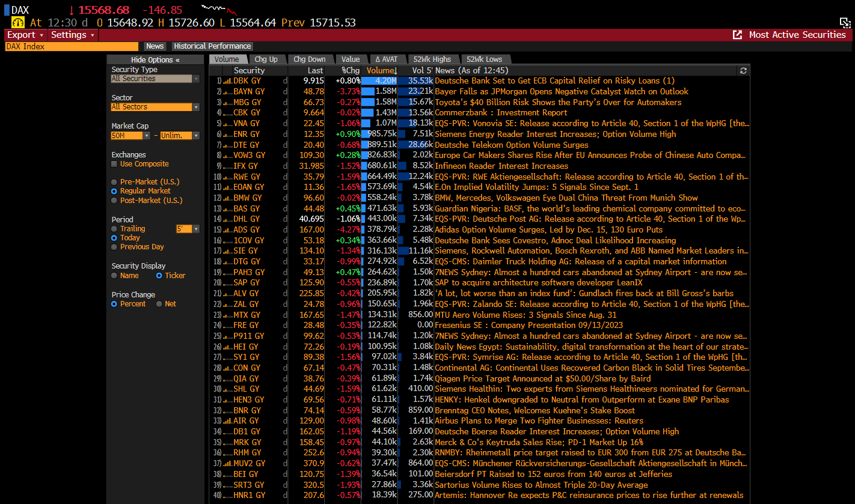
Task: Click the bar chart icon beside DBK GY
Action: [x=227, y=80]
